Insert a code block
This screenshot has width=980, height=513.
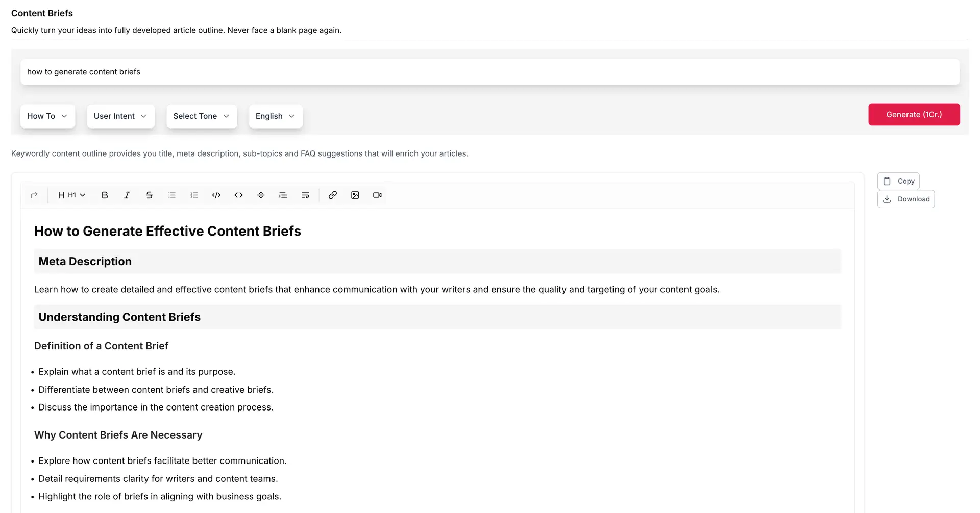tap(216, 195)
